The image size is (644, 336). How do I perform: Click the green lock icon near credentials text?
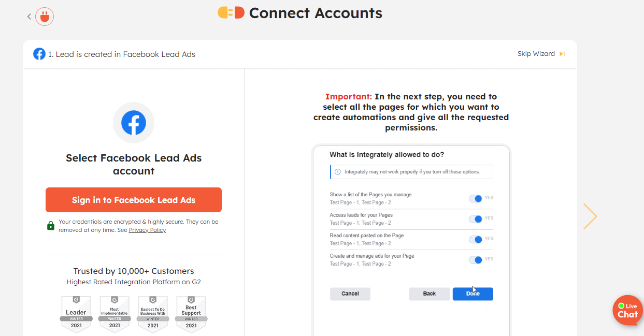click(50, 225)
